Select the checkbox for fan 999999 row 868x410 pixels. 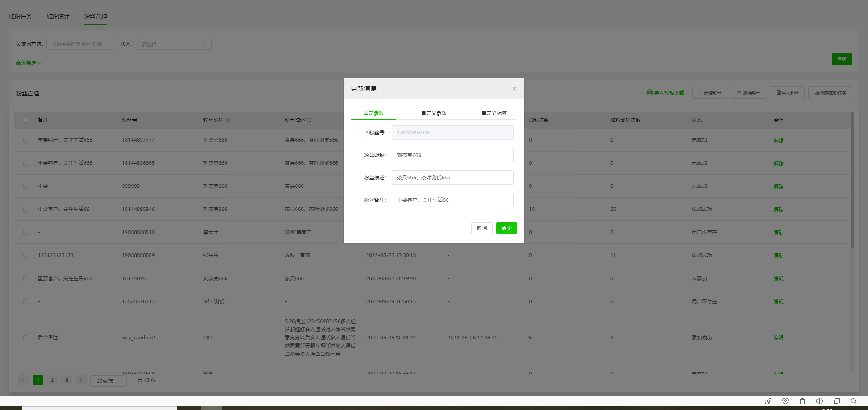tap(25, 186)
